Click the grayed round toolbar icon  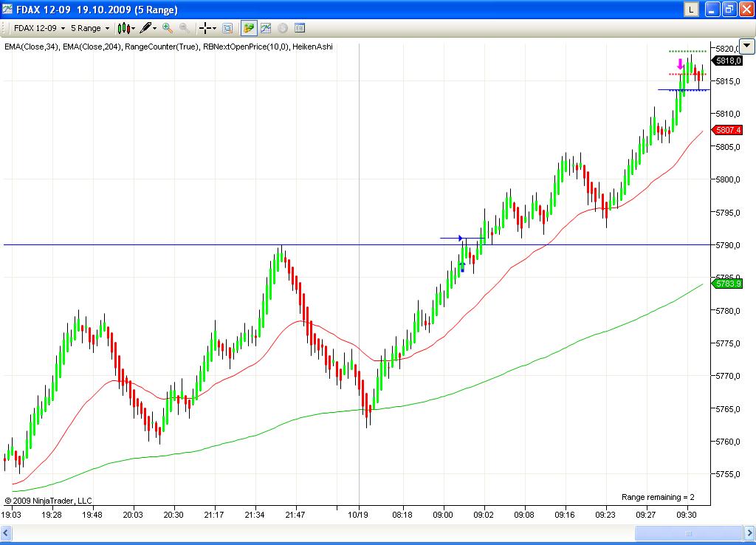[x=282, y=28]
